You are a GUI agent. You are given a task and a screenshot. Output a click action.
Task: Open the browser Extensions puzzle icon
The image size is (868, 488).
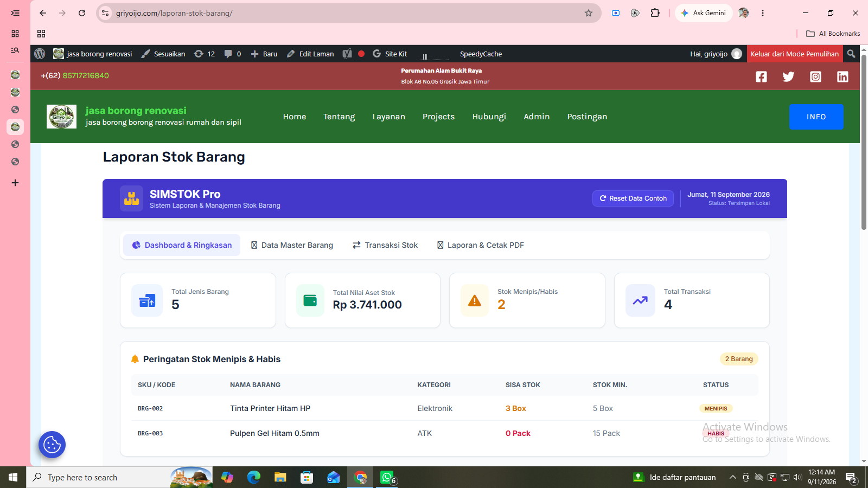655,13
